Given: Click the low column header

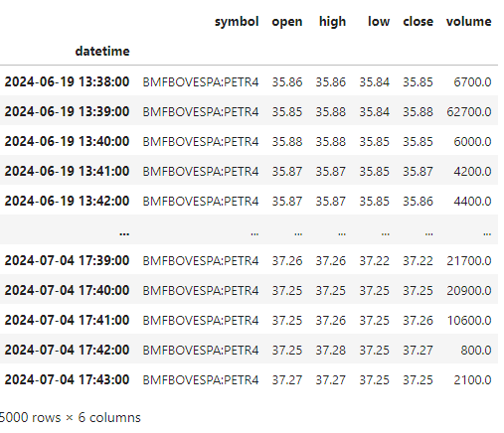Looking at the screenshot, I should click(x=379, y=22).
